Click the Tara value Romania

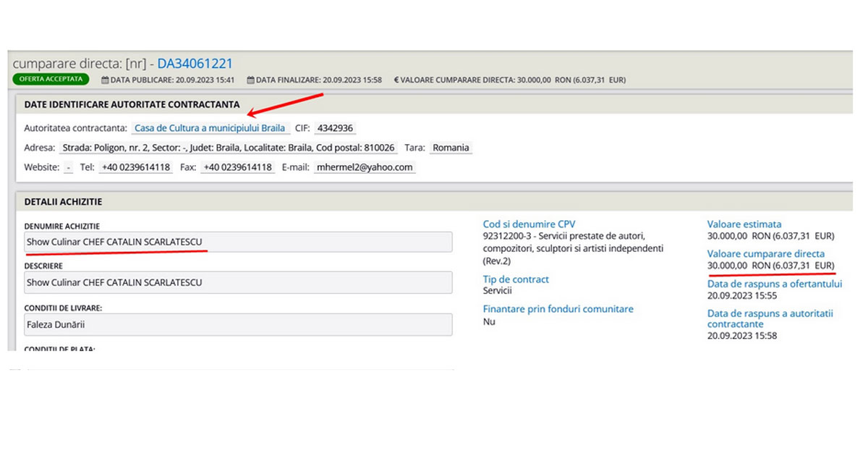[451, 148]
